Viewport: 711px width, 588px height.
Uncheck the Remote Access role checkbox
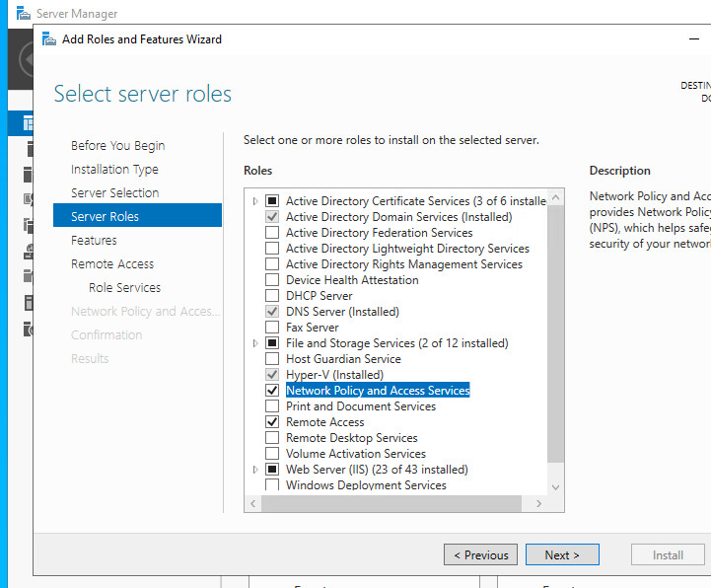pyautogui.click(x=272, y=422)
